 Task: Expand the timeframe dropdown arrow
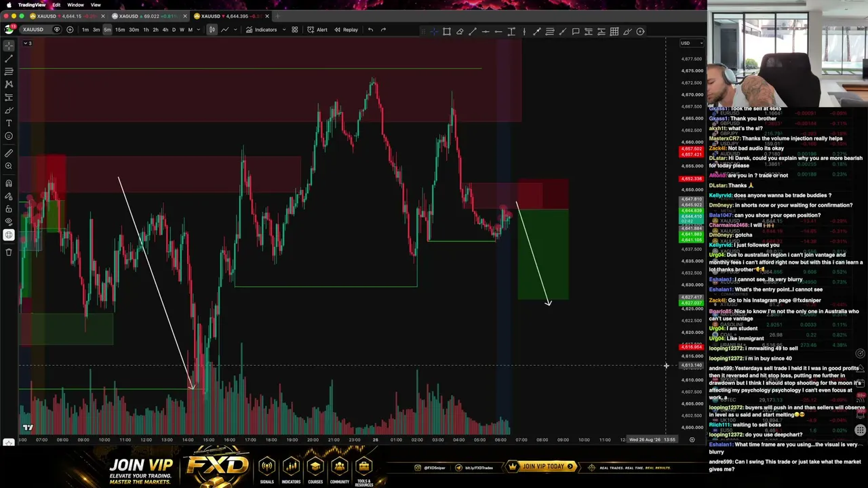click(198, 30)
